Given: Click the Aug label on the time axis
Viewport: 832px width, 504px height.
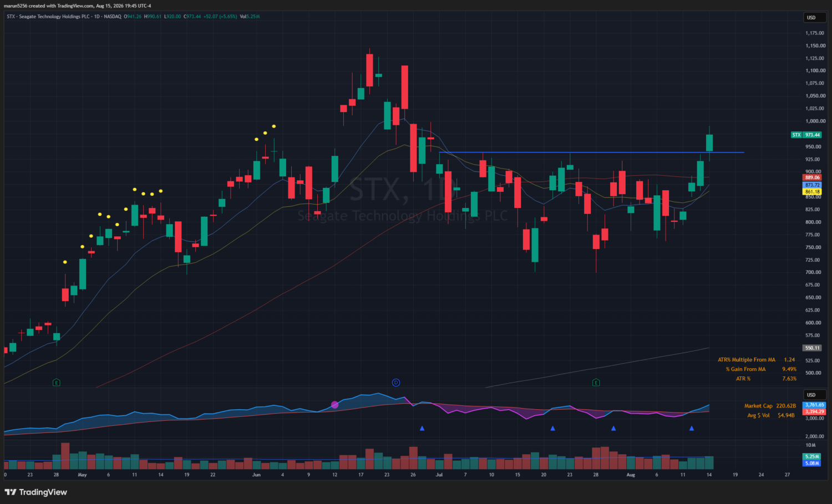Looking at the screenshot, I should 631,475.
